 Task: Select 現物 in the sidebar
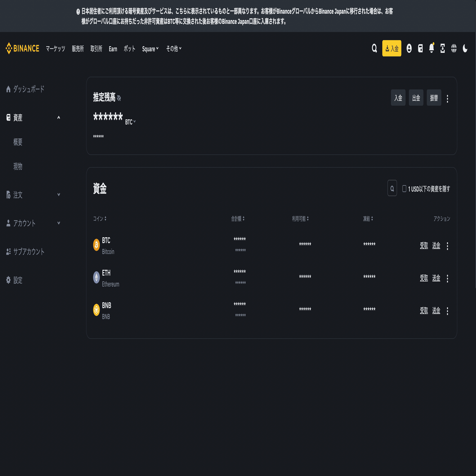tap(18, 166)
